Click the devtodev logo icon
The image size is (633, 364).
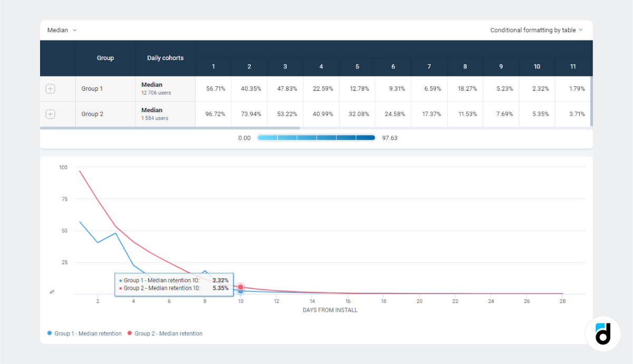[x=602, y=333]
